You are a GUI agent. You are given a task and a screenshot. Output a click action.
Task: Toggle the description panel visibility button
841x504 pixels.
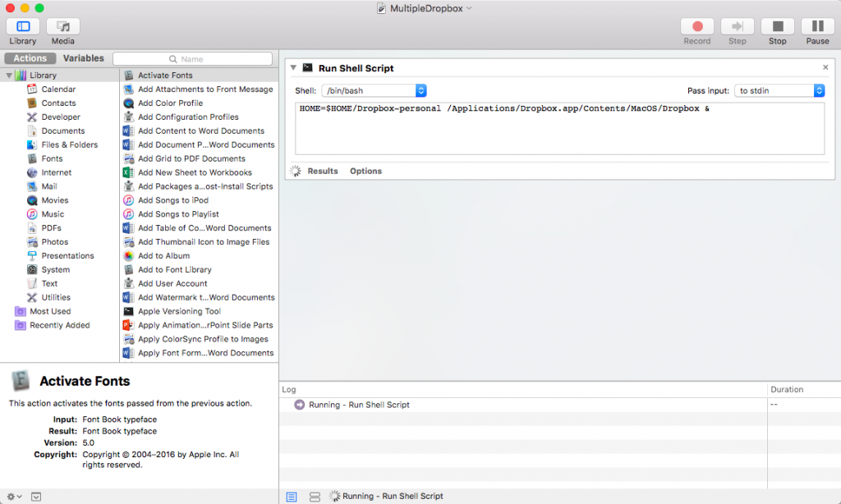coord(36,497)
